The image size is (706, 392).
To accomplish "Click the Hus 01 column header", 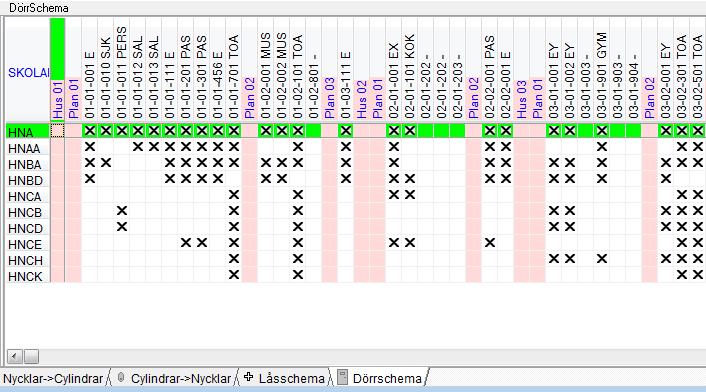I will pyautogui.click(x=58, y=100).
